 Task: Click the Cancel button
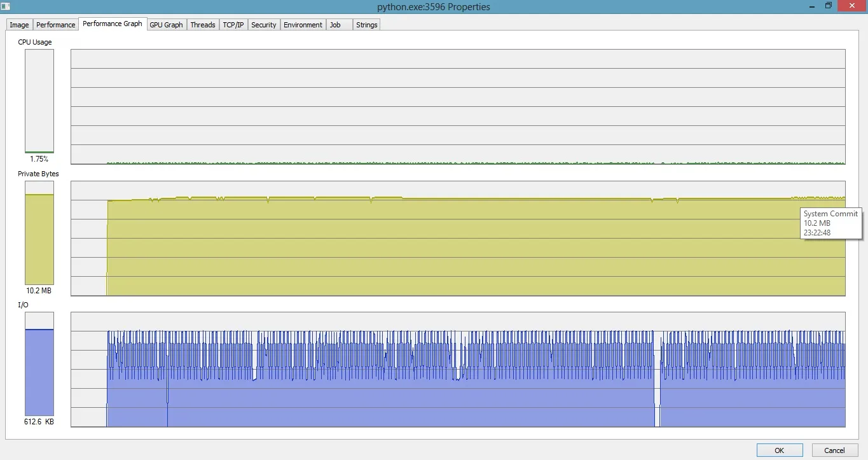coord(835,450)
